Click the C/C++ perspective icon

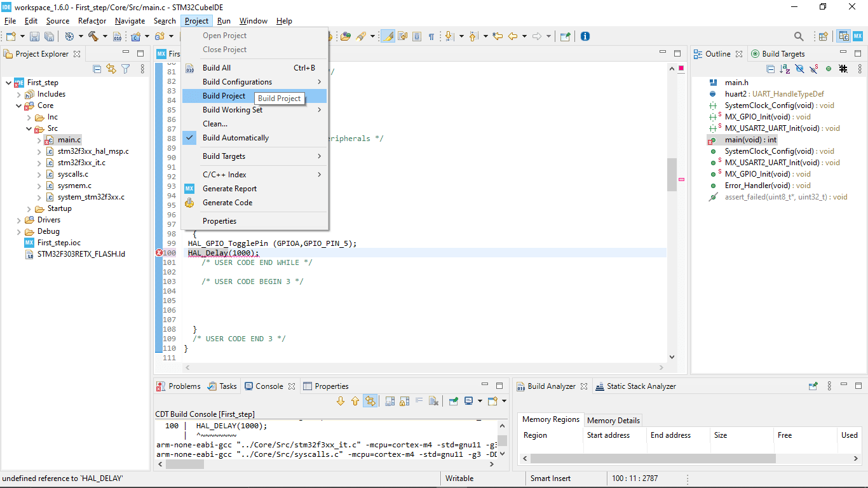tap(844, 37)
